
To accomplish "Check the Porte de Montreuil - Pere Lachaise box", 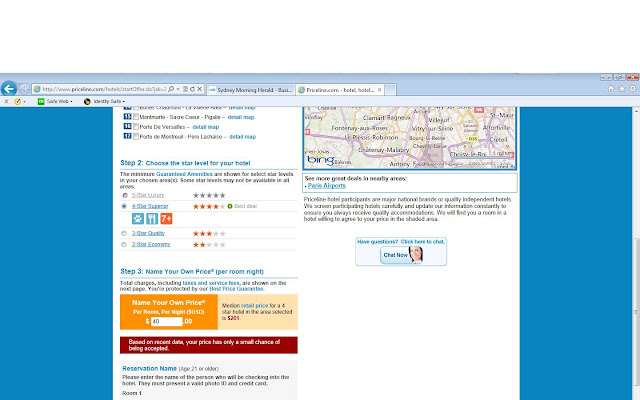I will coord(136,136).
